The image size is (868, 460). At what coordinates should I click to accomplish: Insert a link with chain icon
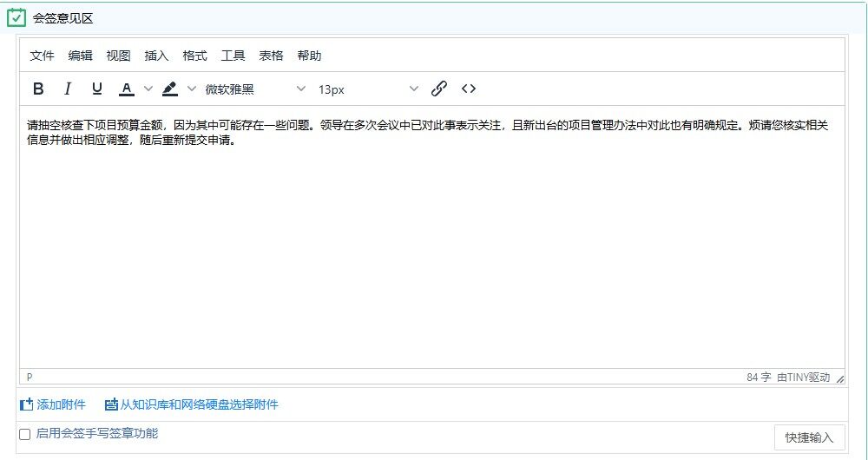[x=439, y=89]
